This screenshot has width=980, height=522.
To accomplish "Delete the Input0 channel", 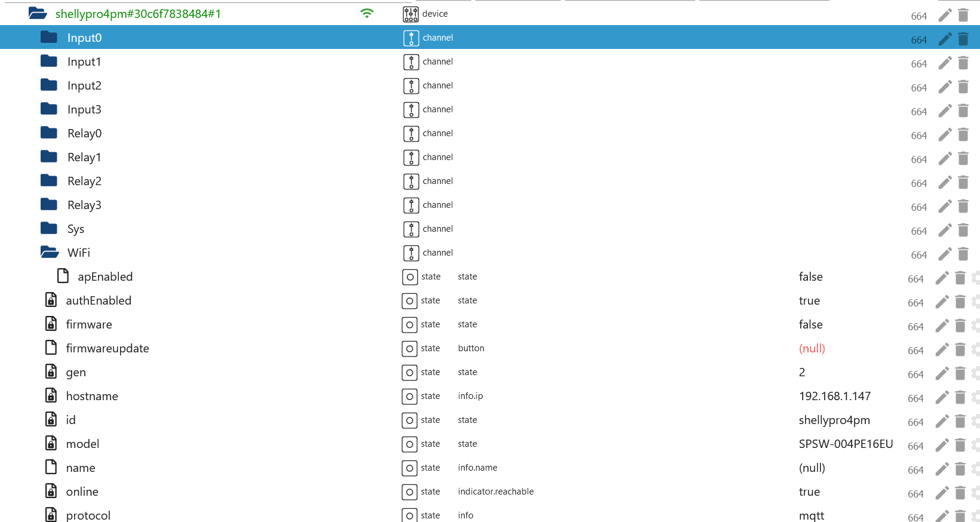I will pyautogui.click(x=963, y=39).
